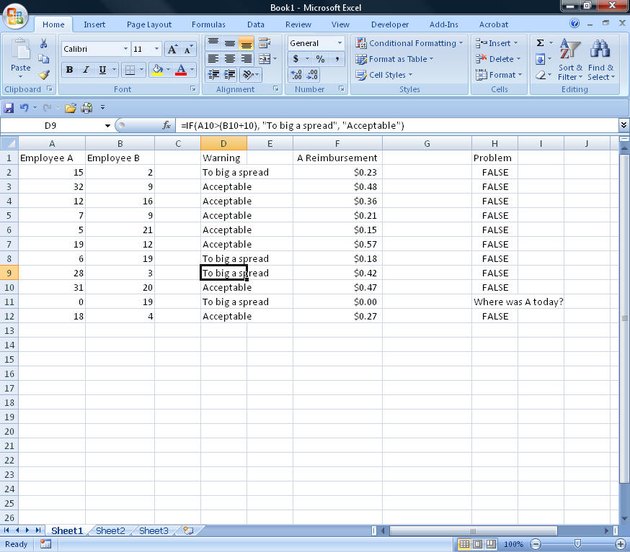The height and width of the screenshot is (552, 630).
Task: Open the Formulas ribbon tab
Action: 209,25
